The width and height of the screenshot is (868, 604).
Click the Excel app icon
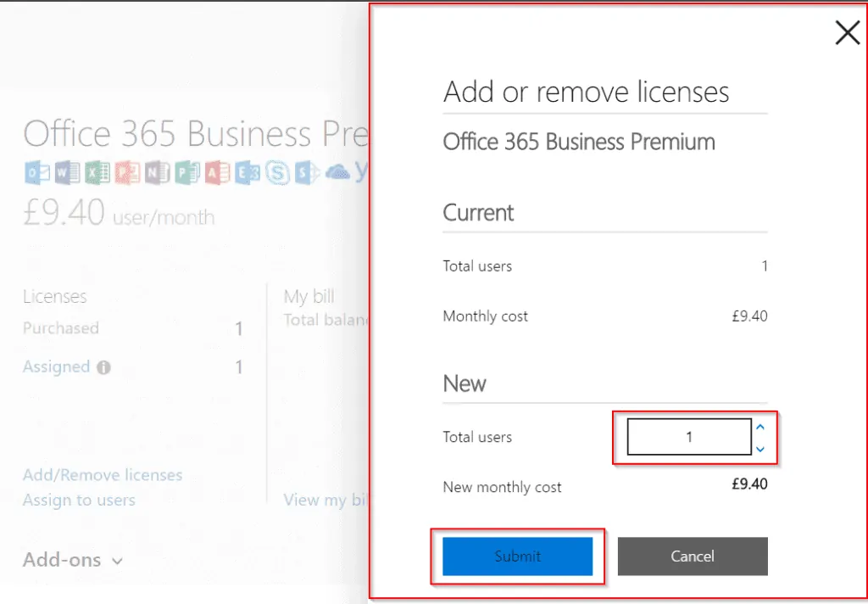[97, 173]
